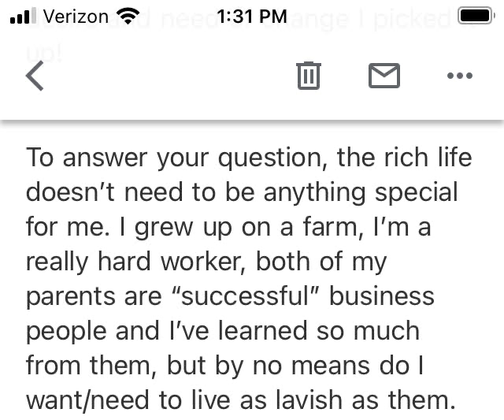Tap the Verizon carrier label
Viewport: 504px width, 420px height.
click(76, 17)
